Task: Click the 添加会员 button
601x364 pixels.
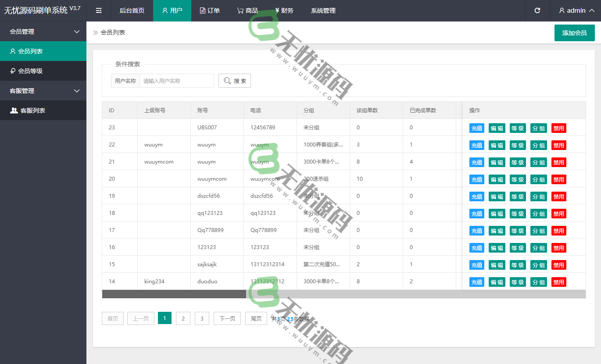Action: [574, 33]
